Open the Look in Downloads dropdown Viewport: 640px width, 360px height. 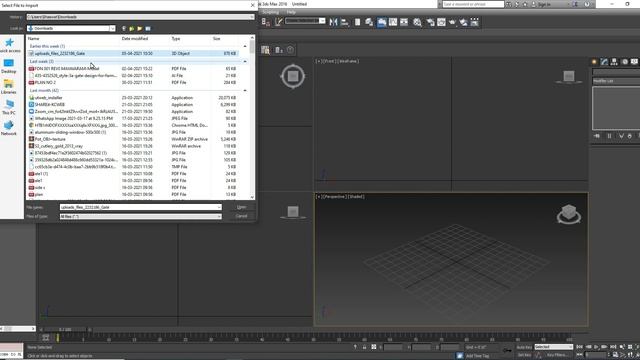112,29
